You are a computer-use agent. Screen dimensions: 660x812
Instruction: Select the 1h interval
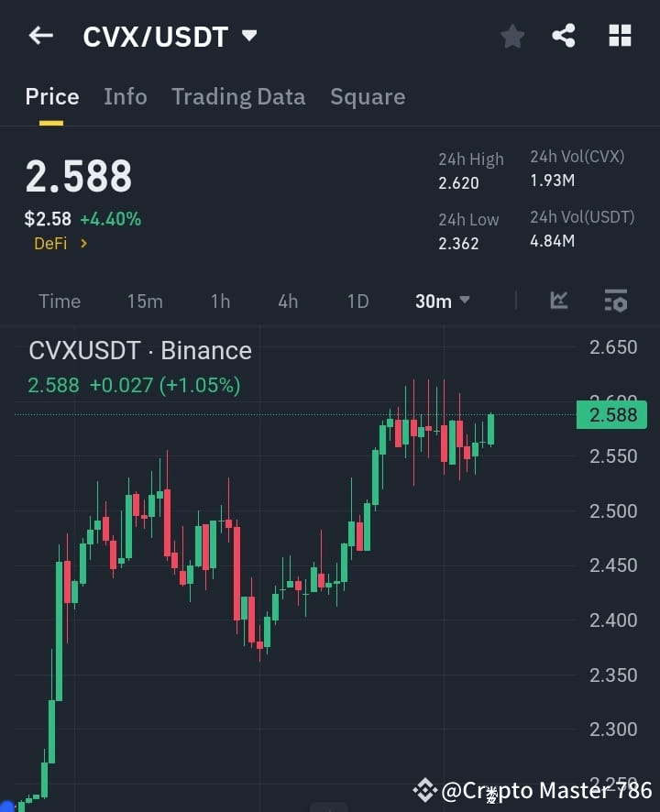pos(220,301)
